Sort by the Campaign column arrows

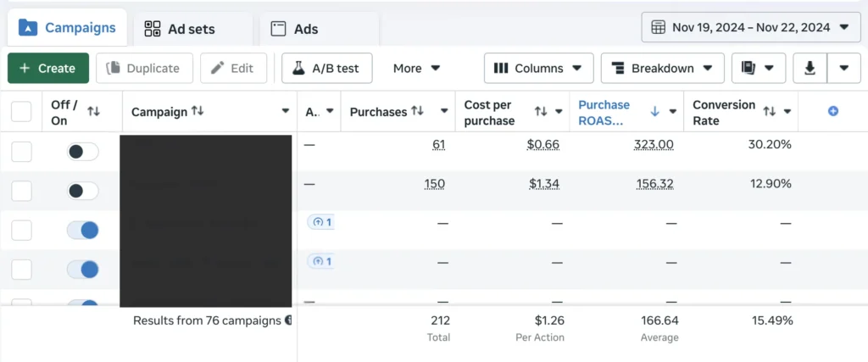pyautogui.click(x=198, y=111)
